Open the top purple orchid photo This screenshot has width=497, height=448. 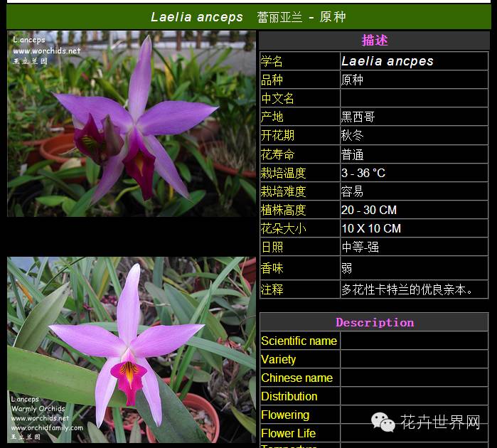pos(132,124)
